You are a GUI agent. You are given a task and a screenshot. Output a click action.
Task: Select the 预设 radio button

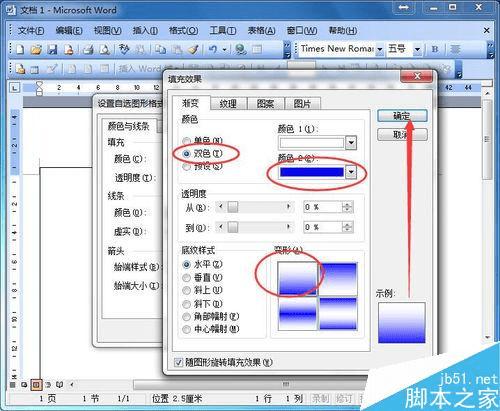187,166
